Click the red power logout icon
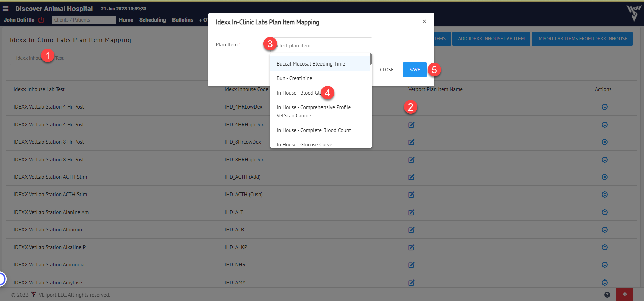The width and height of the screenshot is (644, 301). pos(41,20)
